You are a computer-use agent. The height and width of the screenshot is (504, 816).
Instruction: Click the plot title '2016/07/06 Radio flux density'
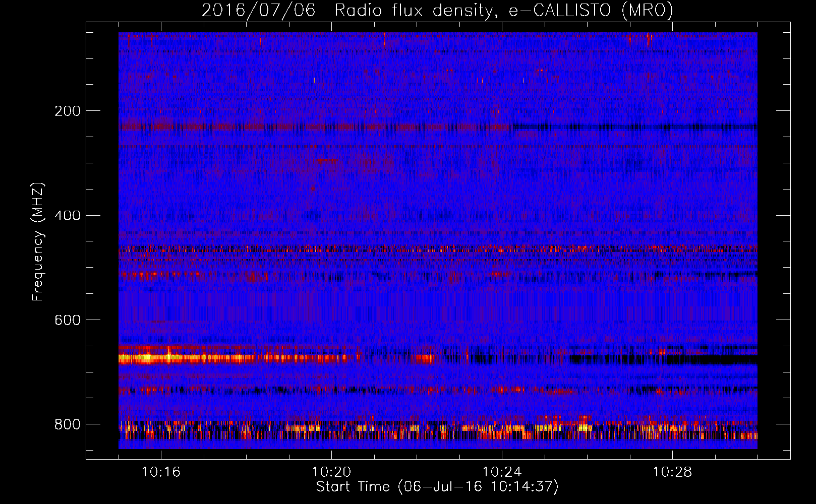click(x=437, y=10)
